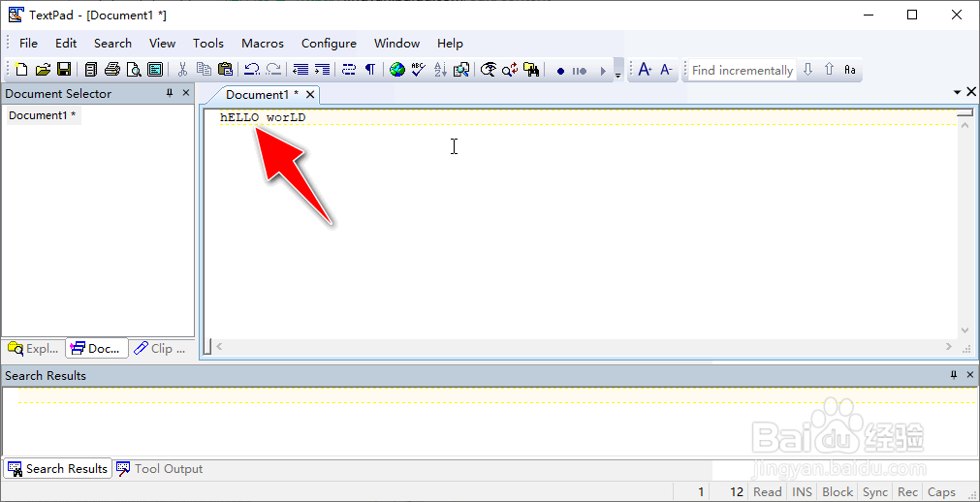Open Print Preview toolbar icon
980x502 pixels.
click(x=134, y=70)
